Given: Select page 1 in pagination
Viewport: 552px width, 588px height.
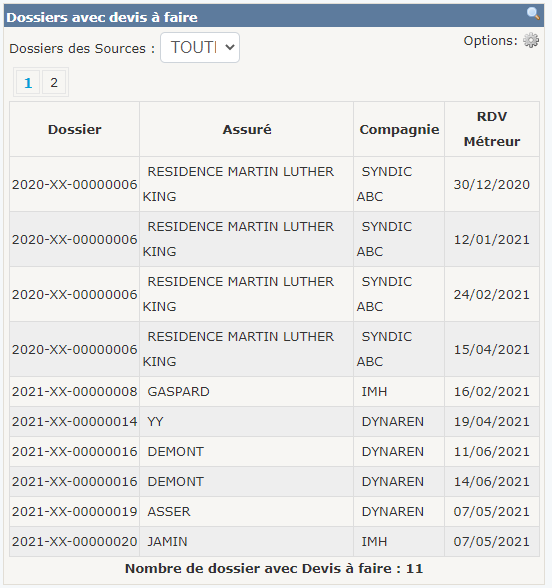Looking at the screenshot, I should click(x=28, y=82).
